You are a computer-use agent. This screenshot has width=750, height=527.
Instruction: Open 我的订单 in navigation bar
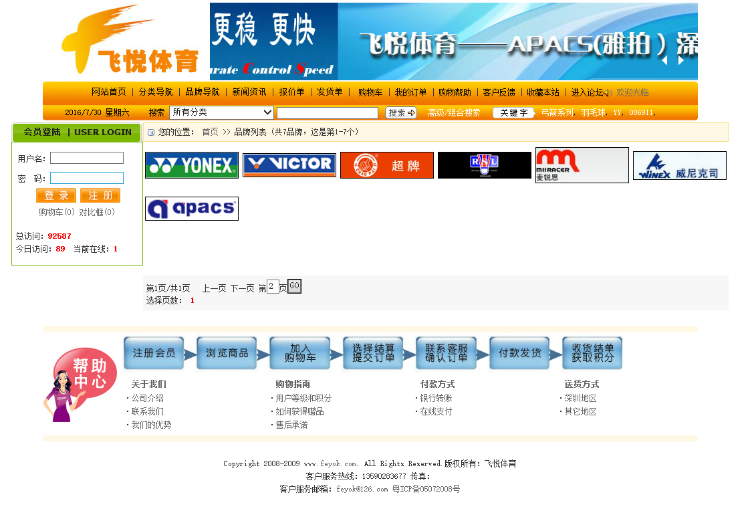[x=410, y=92]
